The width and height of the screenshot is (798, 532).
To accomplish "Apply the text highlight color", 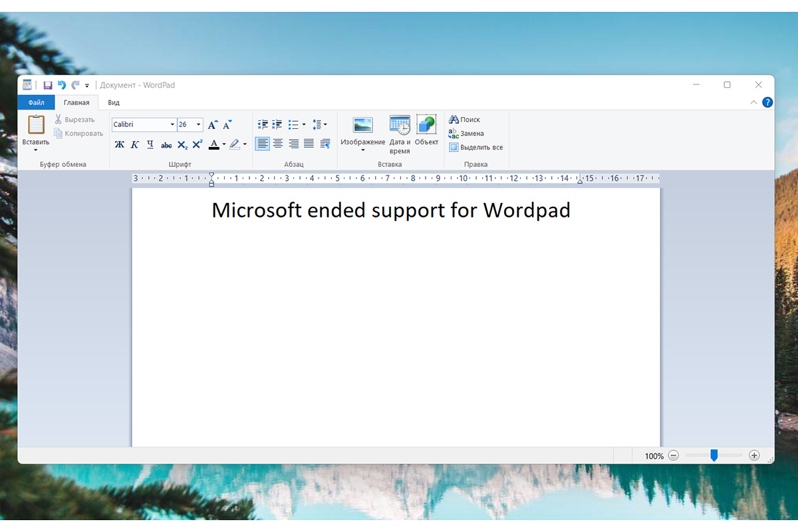I will coord(235,144).
